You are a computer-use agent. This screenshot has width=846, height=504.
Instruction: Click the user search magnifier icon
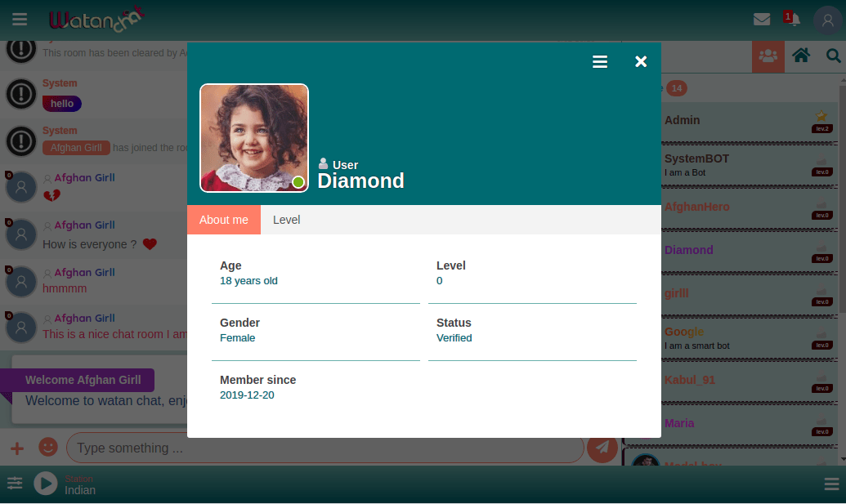[x=833, y=56]
